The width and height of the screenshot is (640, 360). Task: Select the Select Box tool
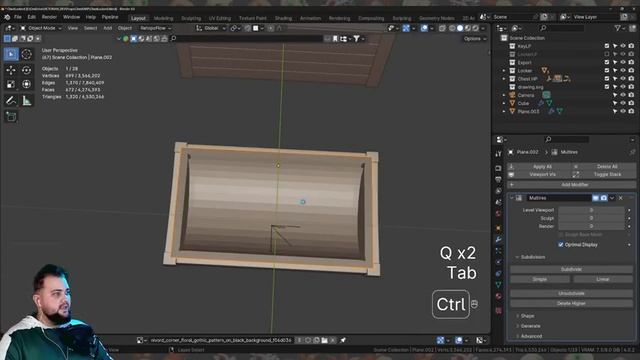(11, 54)
